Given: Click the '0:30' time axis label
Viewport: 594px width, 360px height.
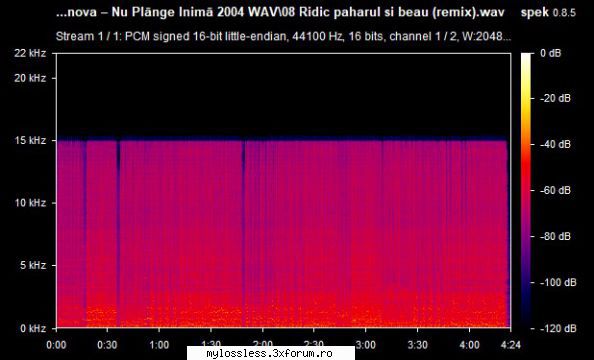Looking at the screenshot, I should click(108, 345).
